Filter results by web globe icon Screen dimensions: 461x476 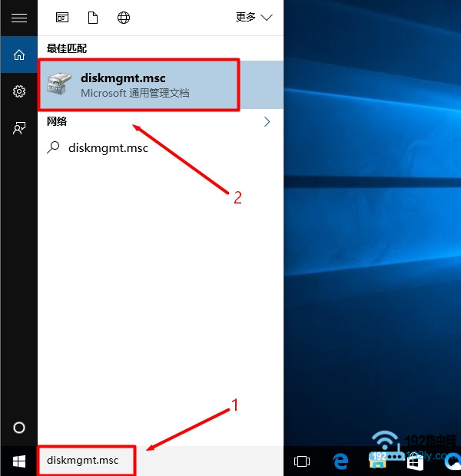pos(124,18)
